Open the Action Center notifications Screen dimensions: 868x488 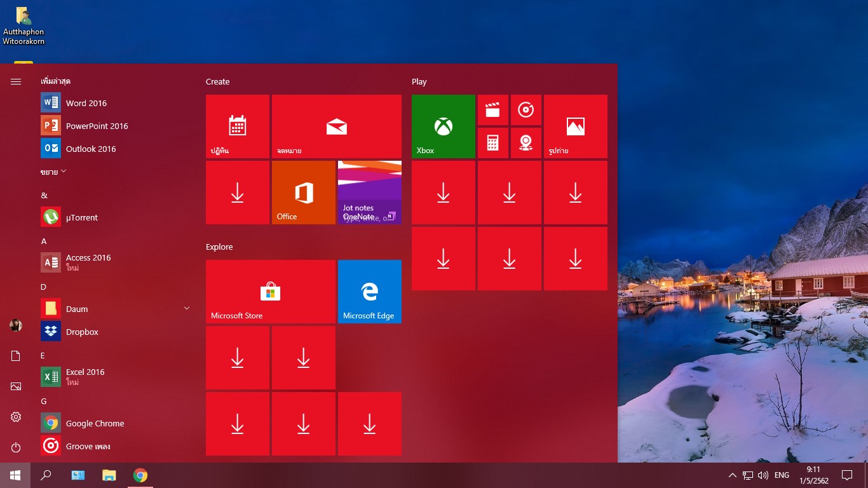click(847, 475)
